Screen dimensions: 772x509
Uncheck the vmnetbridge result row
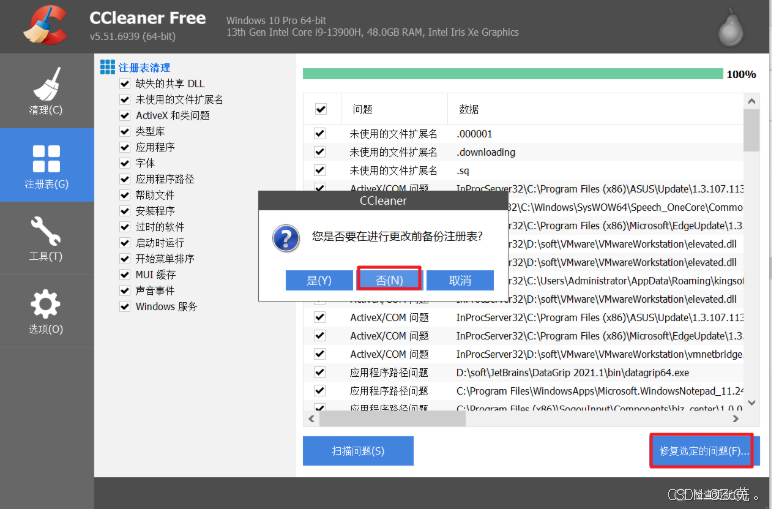(320, 354)
